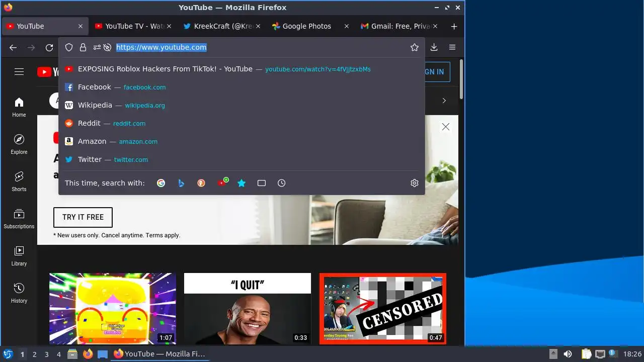Open the network tray icon
This screenshot has width=644, height=362.
pyautogui.click(x=600, y=354)
